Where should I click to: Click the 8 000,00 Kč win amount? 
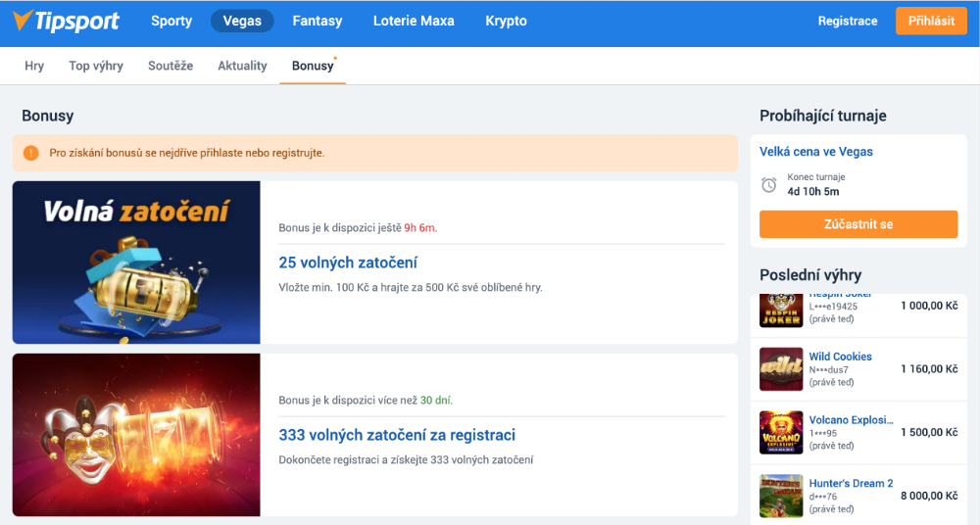click(929, 496)
